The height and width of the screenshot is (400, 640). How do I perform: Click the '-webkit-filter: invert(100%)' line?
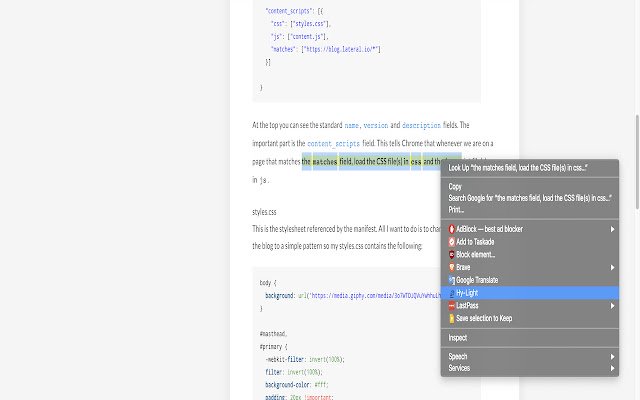[x=305, y=360]
